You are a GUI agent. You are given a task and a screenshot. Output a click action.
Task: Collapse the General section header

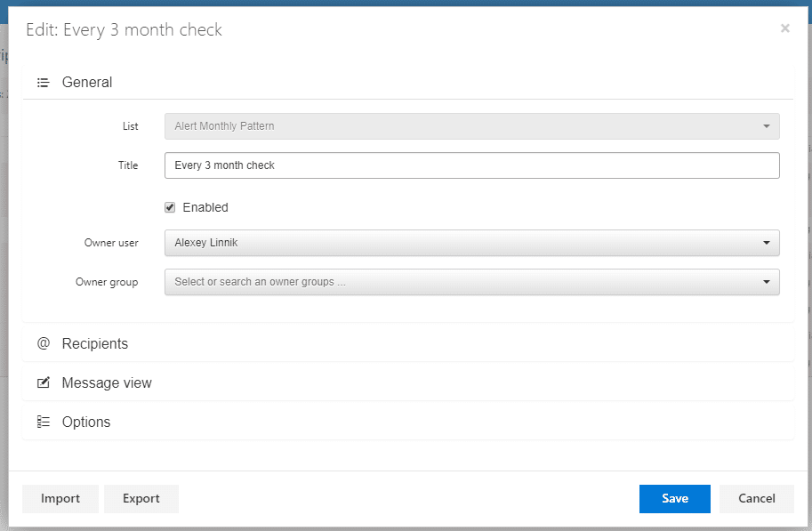(408, 83)
